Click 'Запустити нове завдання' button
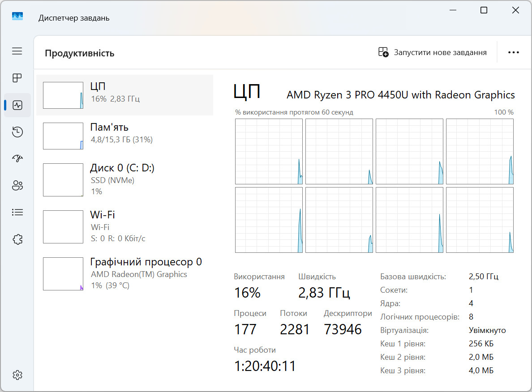 433,52
